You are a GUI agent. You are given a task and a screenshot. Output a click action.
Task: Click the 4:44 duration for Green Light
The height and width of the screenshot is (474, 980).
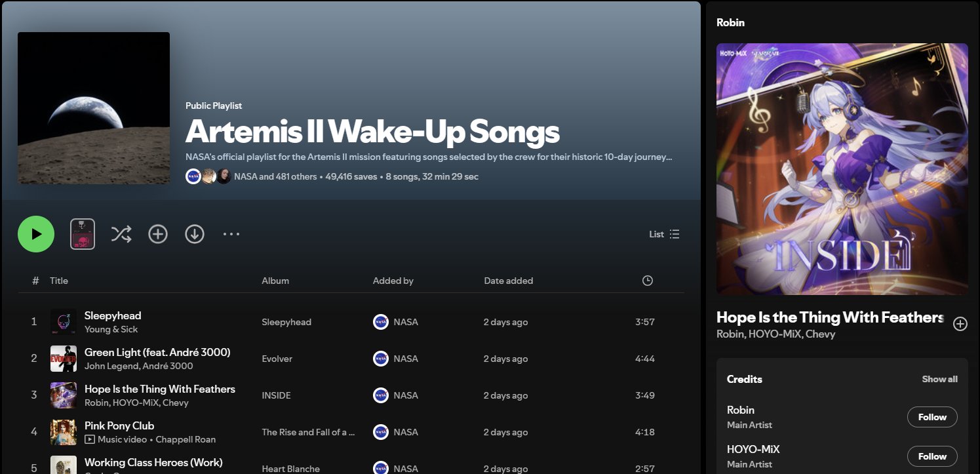pyautogui.click(x=645, y=359)
